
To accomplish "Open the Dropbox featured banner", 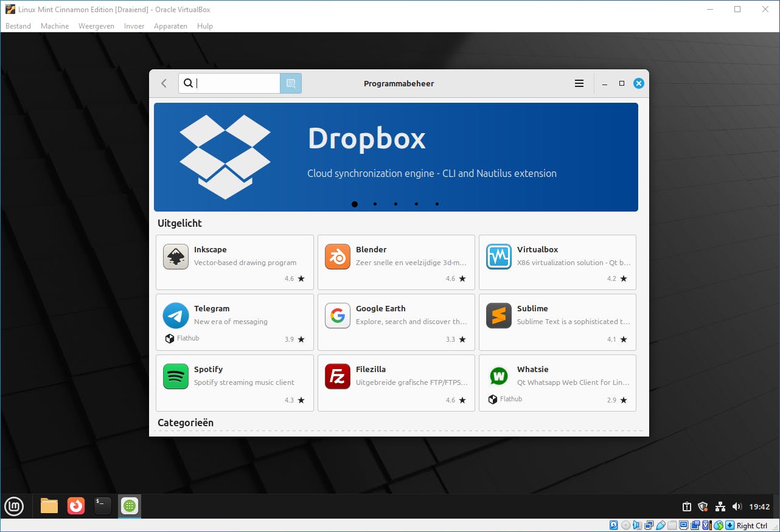I will click(396, 157).
